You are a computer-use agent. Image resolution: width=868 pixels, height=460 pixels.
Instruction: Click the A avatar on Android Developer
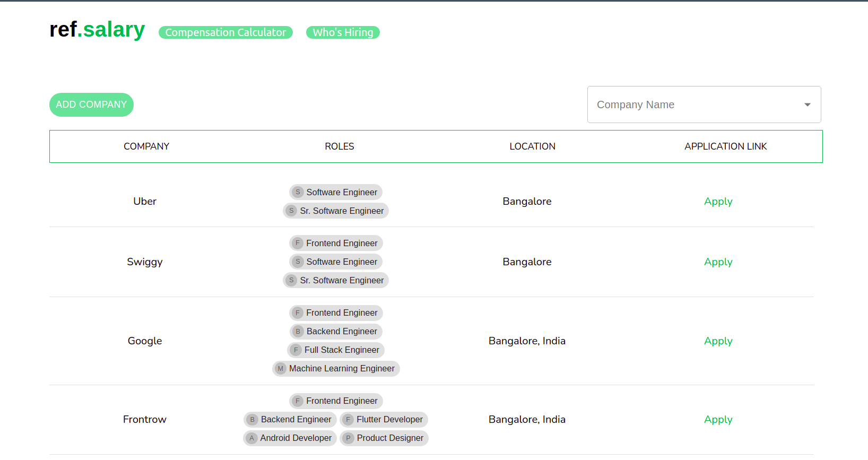click(251, 438)
